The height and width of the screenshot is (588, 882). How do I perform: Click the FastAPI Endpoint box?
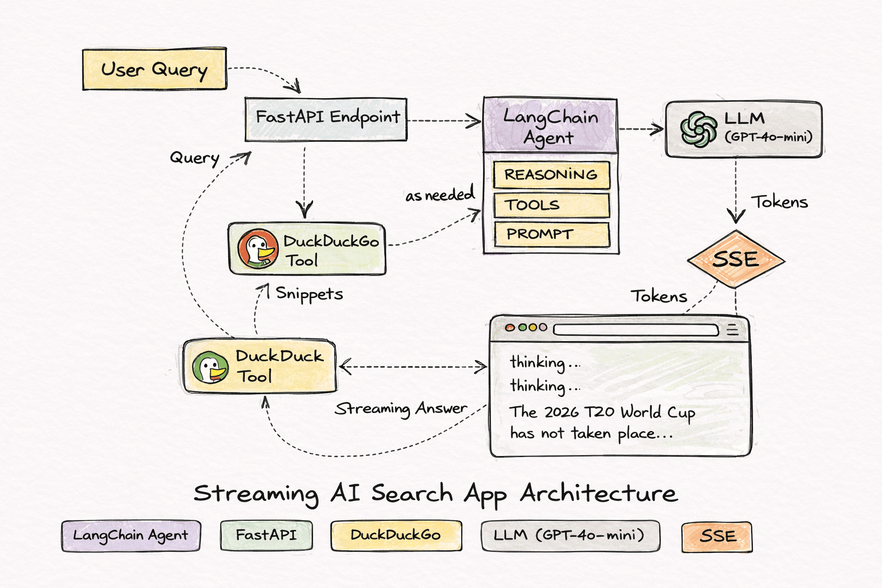point(326,119)
